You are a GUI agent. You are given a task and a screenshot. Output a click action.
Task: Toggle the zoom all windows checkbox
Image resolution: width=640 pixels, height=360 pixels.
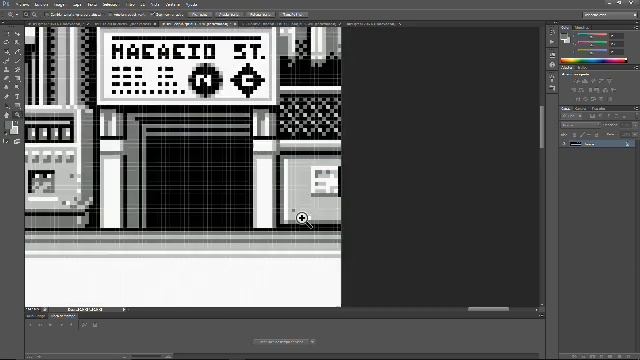click(x=110, y=15)
